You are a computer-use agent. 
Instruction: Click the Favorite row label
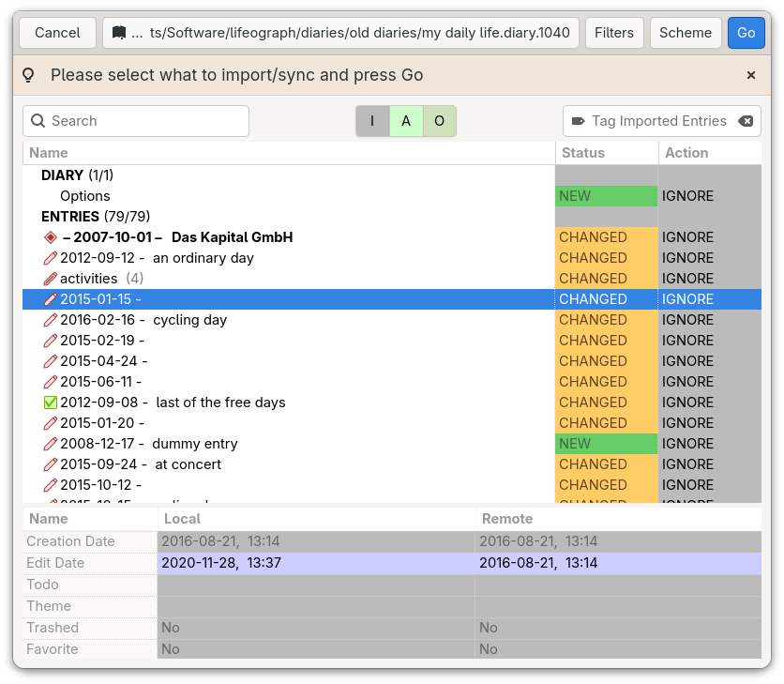(x=90, y=649)
